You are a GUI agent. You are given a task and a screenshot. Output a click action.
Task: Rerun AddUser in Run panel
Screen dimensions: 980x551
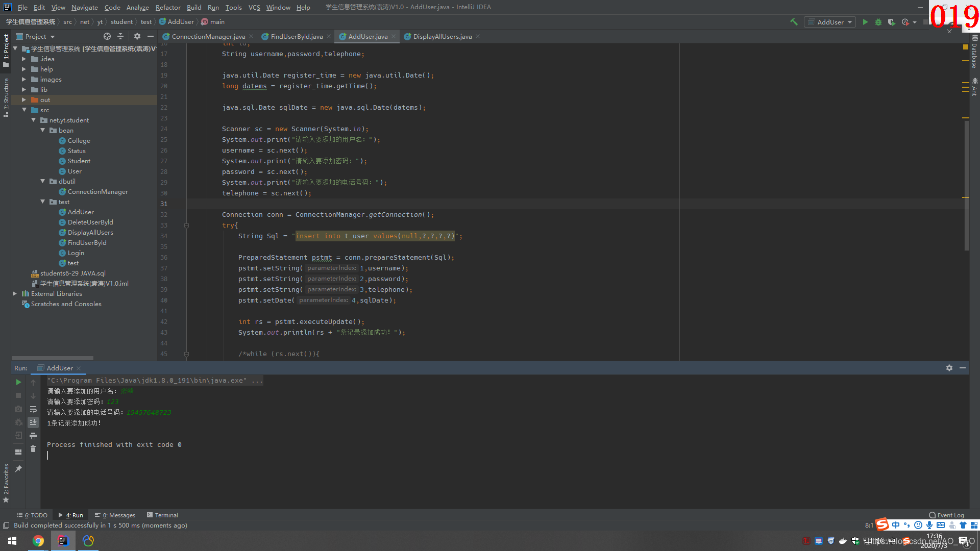[18, 382]
